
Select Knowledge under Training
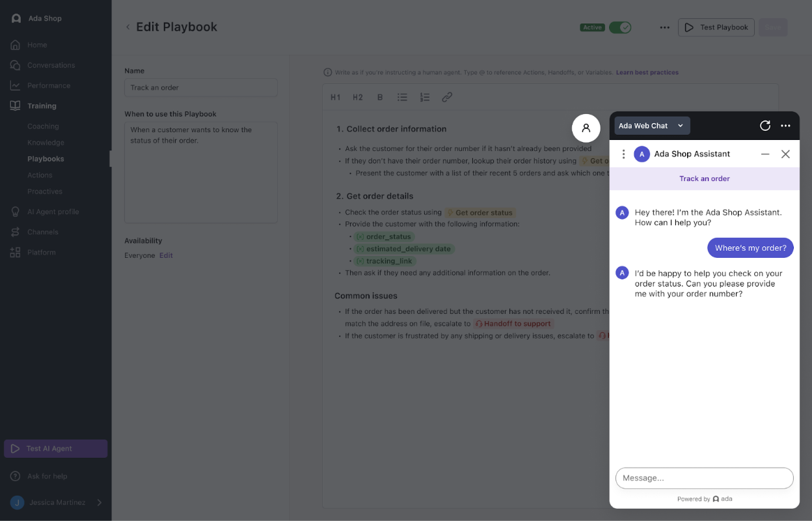[46, 143]
